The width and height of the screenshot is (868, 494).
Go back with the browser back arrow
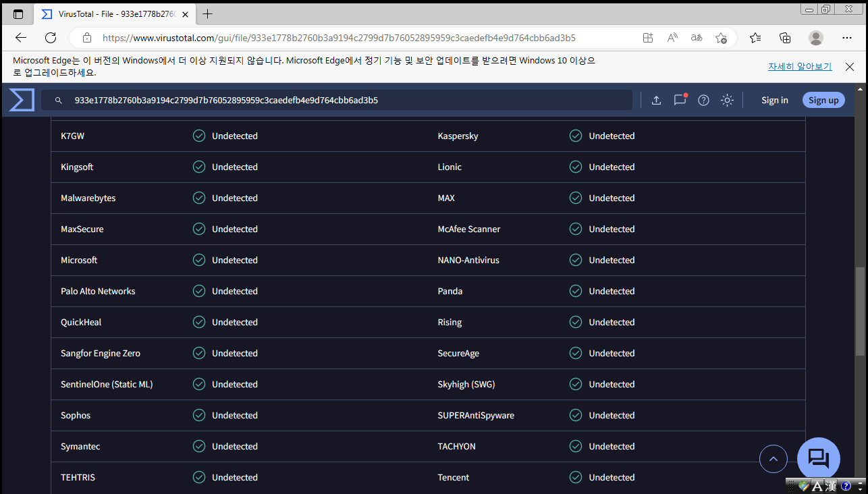21,38
